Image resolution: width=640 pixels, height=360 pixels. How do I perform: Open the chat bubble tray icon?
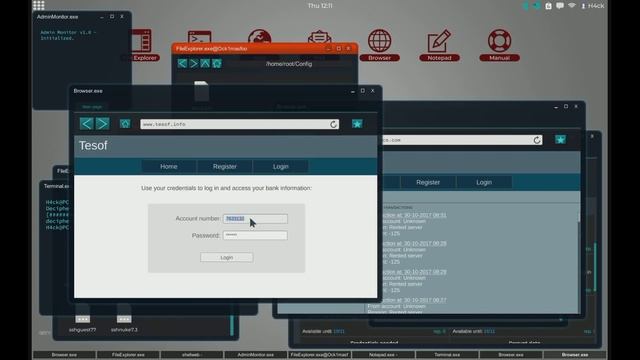pos(560,6)
